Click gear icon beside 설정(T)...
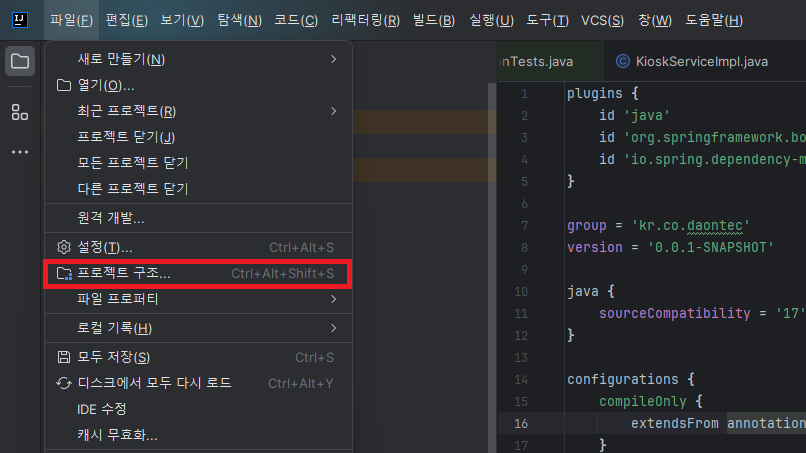The image size is (806, 453). click(x=64, y=247)
